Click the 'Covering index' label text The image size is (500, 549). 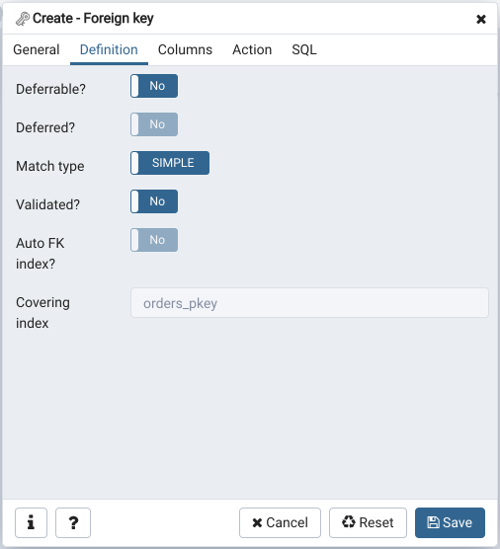43,313
